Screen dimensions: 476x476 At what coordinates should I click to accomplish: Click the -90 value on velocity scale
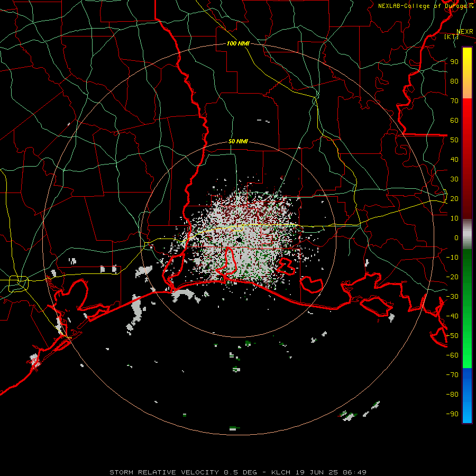click(x=452, y=414)
